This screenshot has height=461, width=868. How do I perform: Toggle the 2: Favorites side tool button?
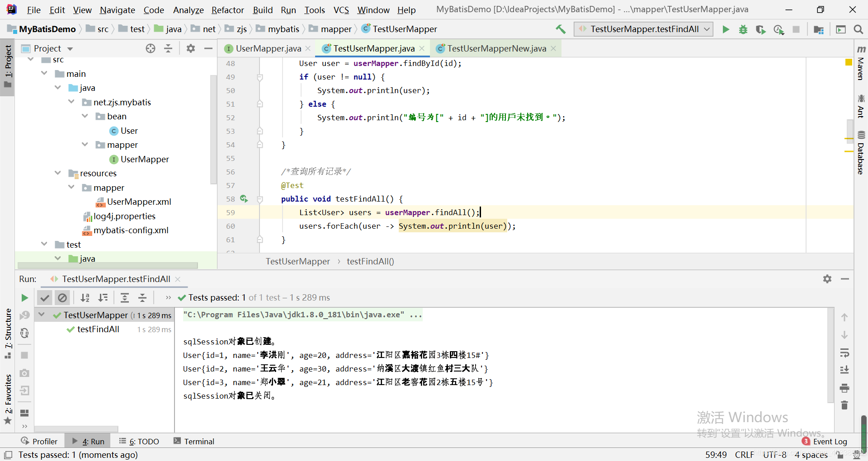click(8, 400)
